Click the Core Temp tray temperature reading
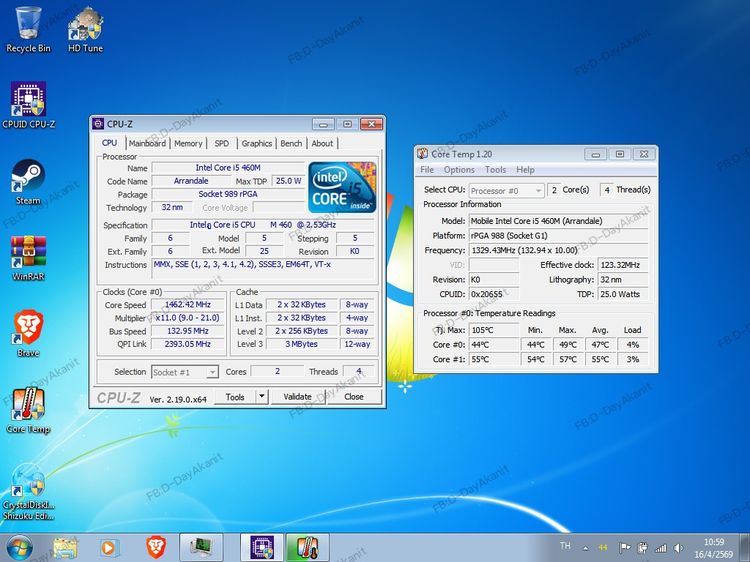The width and height of the screenshot is (750, 562). coord(603,548)
